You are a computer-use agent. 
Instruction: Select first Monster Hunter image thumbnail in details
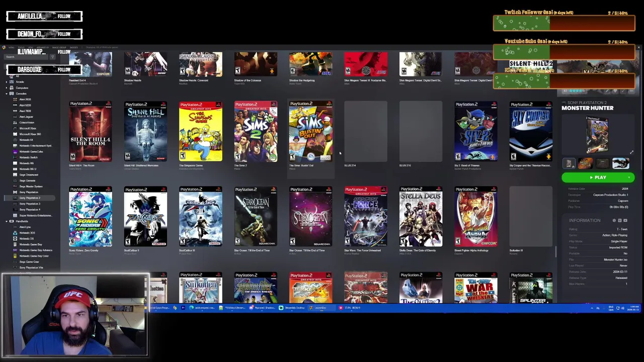point(569,163)
